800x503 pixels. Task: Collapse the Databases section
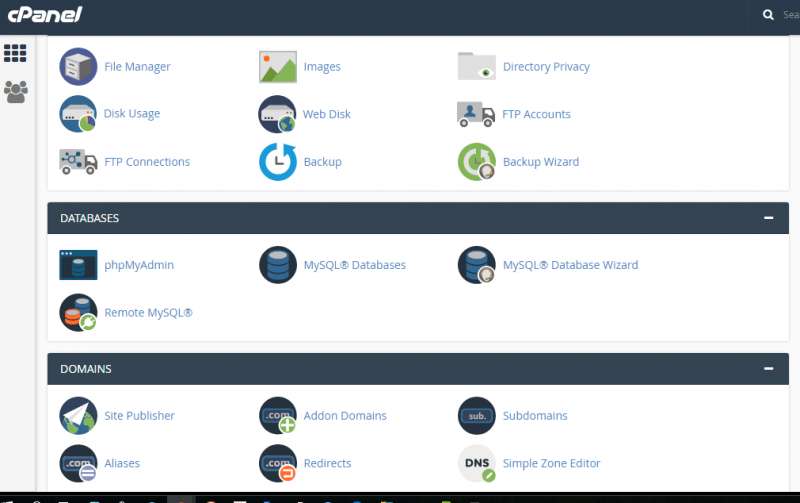[x=768, y=218]
